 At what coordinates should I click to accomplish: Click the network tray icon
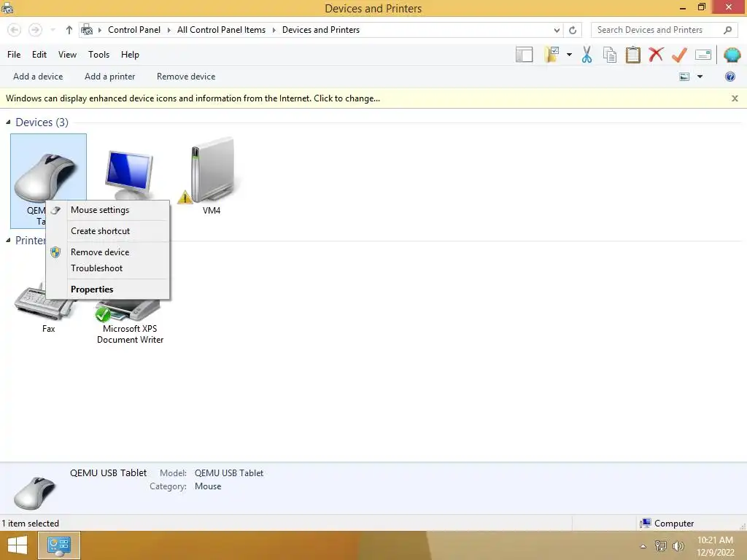(661, 545)
